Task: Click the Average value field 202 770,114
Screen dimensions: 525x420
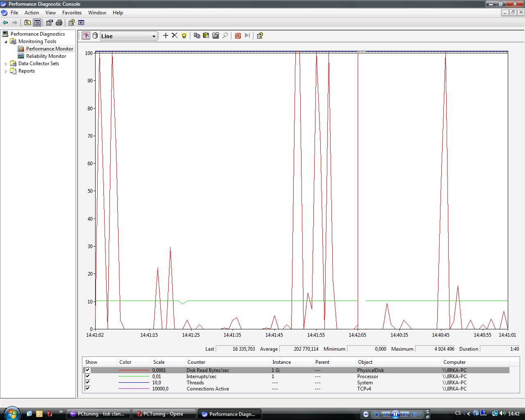Action: [299, 349]
